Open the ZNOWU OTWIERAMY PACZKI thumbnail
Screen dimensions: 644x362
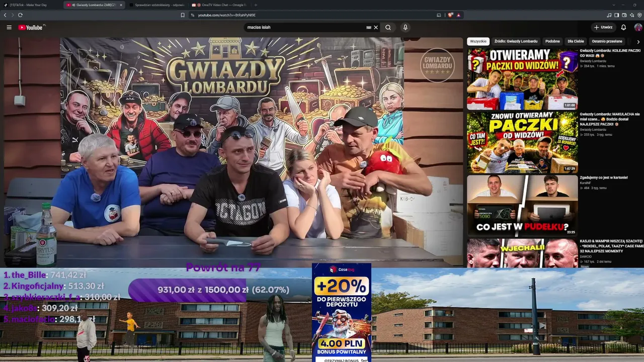[x=522, y=142]
